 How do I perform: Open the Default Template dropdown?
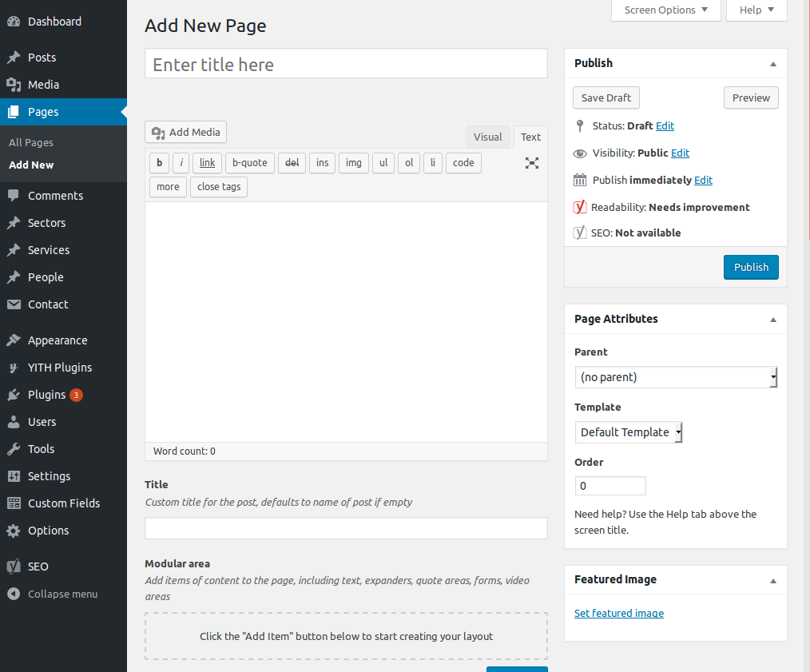pyautogui.click(x=628, y=432)
